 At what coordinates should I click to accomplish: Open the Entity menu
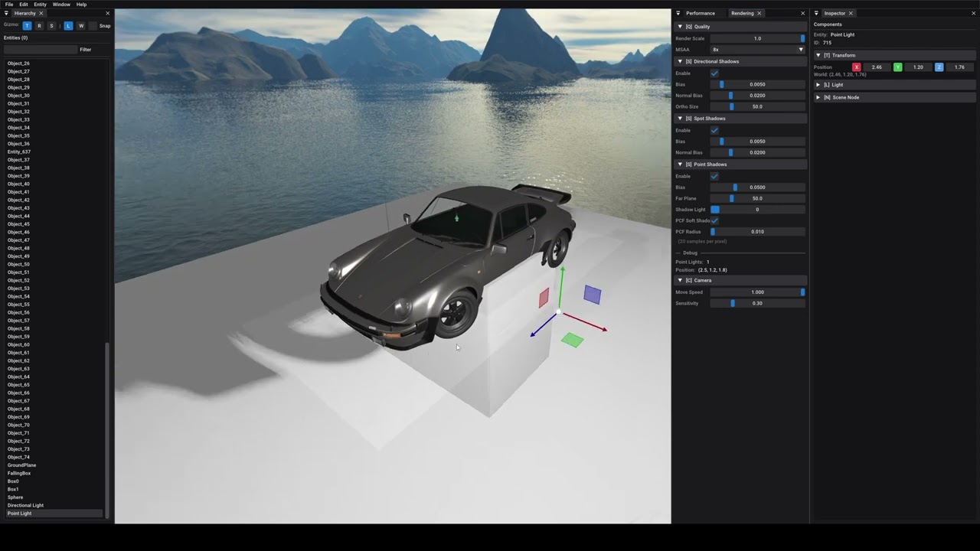[x=40, y=5]
